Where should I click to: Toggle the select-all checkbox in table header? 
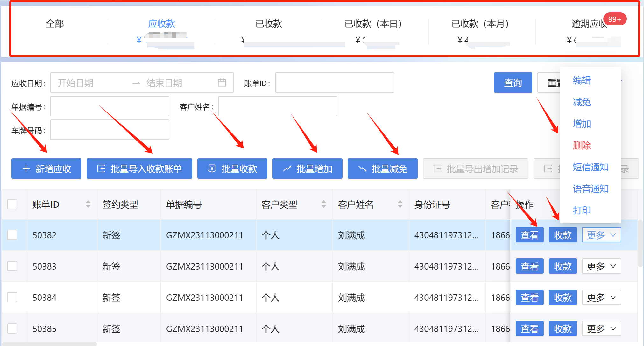pos(12,204)
